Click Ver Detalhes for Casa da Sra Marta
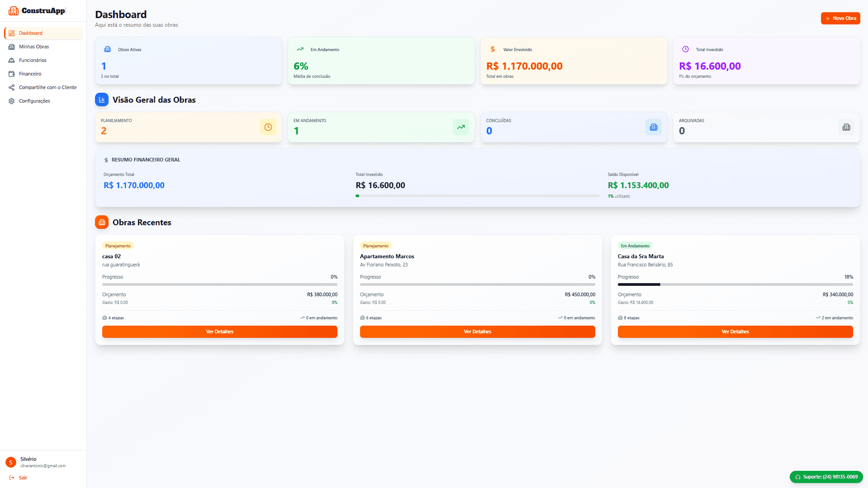Image resolution: width=868 pixels, height=488 pixels. pos(735,332)
